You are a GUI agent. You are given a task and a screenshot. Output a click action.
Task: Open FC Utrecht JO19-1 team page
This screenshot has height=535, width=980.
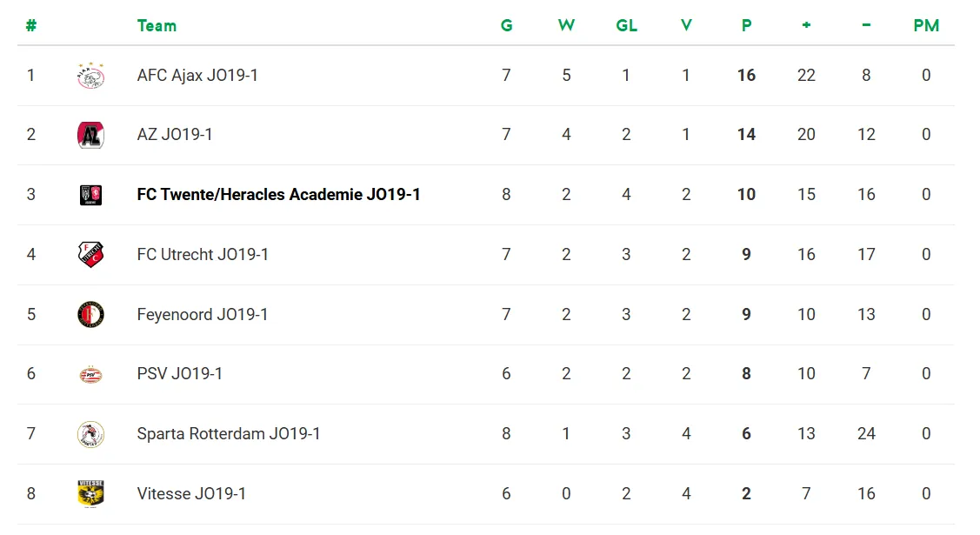(203, 255)
